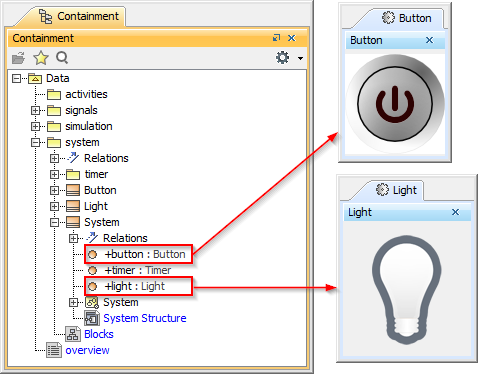Open the folder icon in Containment toolbar

tap(18, 58)
